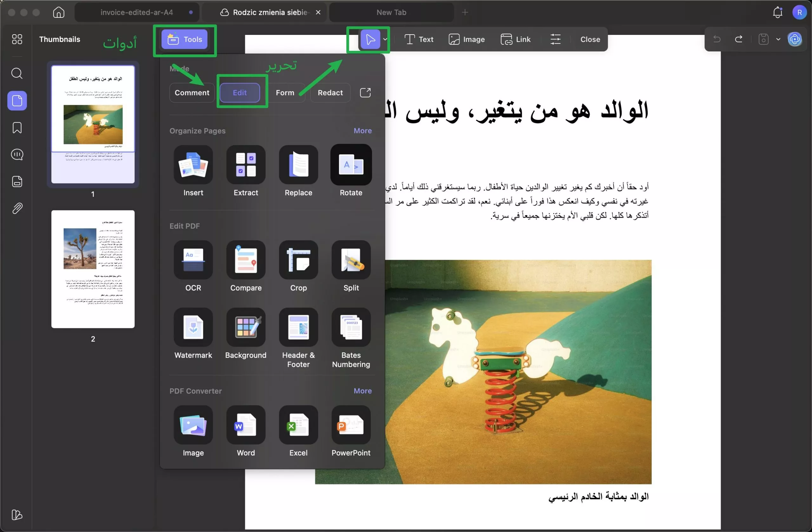Image resolution: width=812 pixels, height=532 pixels.
Task: Switch to Comment mode
Action: pyautogui.click(x=192, y=93)
